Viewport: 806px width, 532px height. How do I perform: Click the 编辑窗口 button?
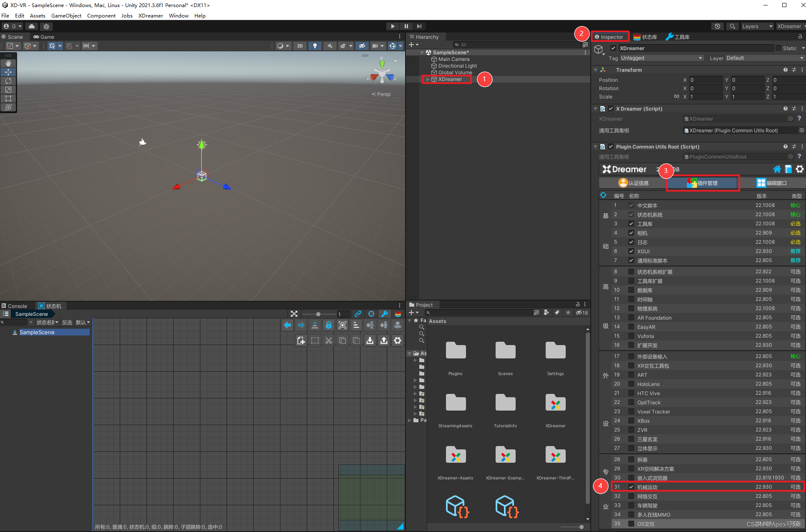point(772,183)
